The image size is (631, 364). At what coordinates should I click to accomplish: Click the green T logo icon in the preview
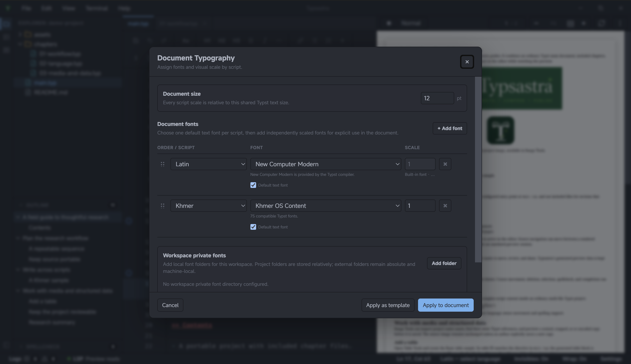coord(500,130)
